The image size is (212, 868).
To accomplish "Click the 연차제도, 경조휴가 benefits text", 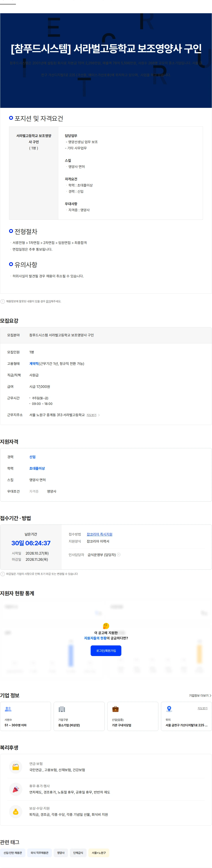I will click(x=70, y=792).
